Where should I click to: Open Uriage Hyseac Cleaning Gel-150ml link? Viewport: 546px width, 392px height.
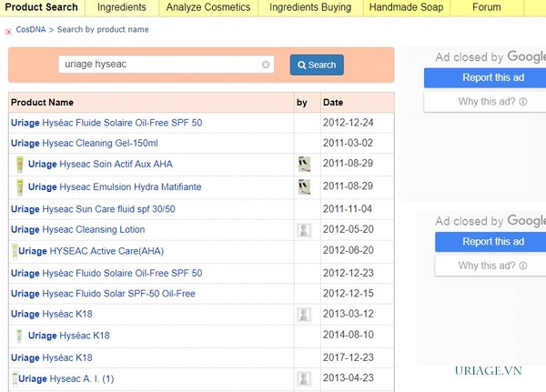[x=84, y=143]
